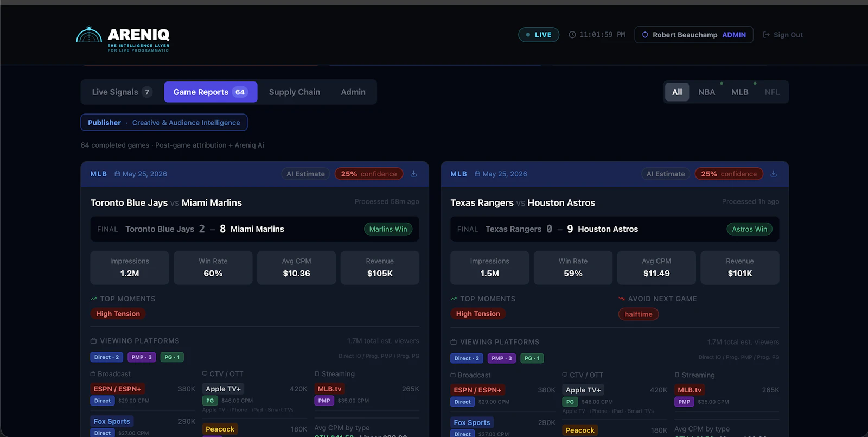Image resolution: width=868 pixels, height=437 pixels.
Task: Click PMP · 3 badge on Rangers card
Action: point(502,358)
